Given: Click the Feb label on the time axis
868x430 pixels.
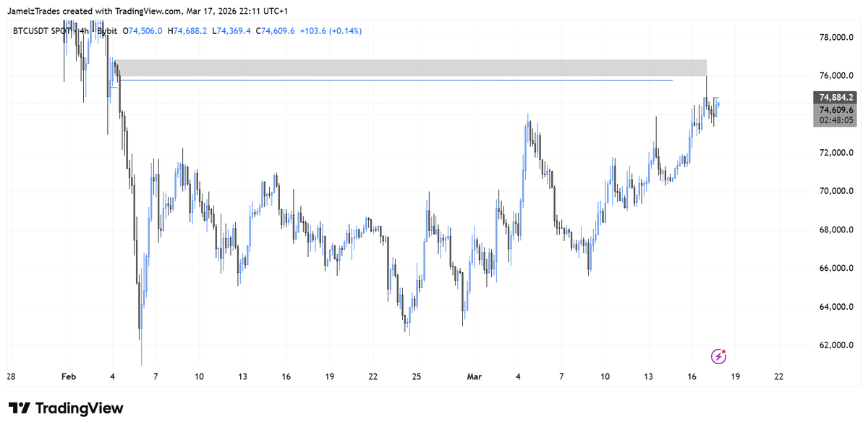Looking at the screenshot, I should pos(69,376).
